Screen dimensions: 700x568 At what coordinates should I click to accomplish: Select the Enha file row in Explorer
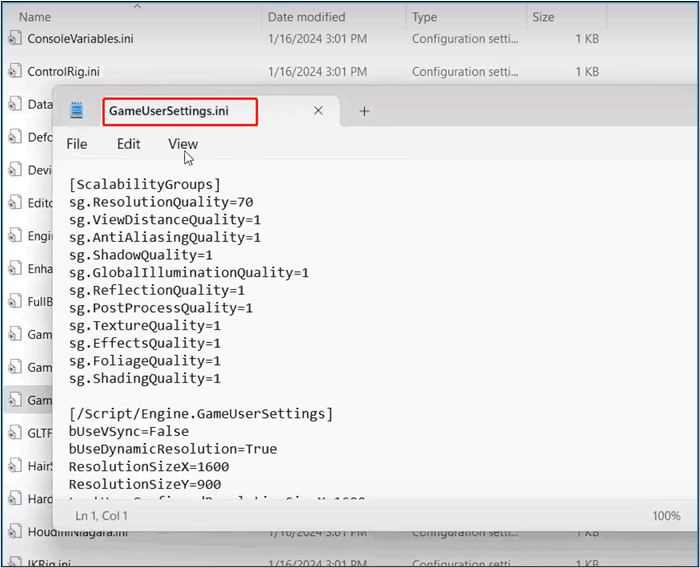[29, 269]
